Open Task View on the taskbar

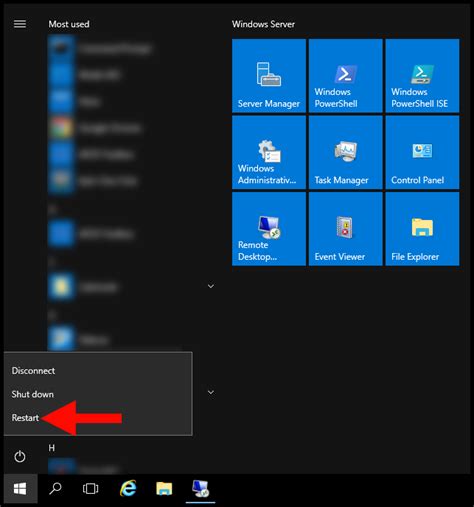(x=90, y=489)
